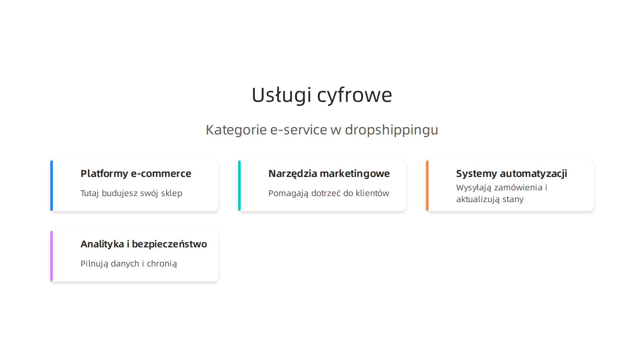Select the 'Systemy automatyzacji' card heading
The width and height of the screenshot is (644, 362).
(x=512, y=174)
